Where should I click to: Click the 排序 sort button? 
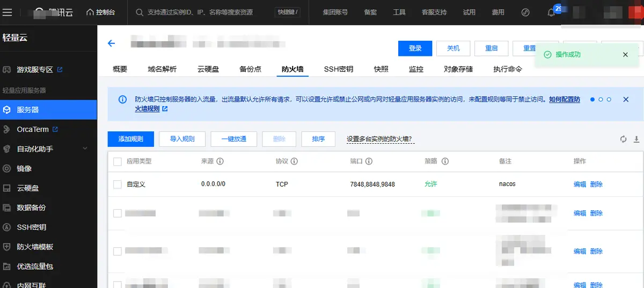pos(318,139)
